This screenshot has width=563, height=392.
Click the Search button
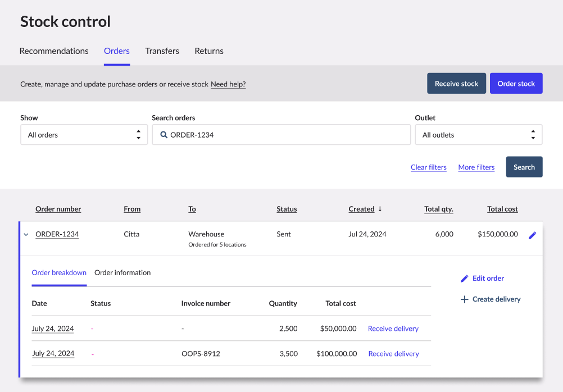click(524, 167)
